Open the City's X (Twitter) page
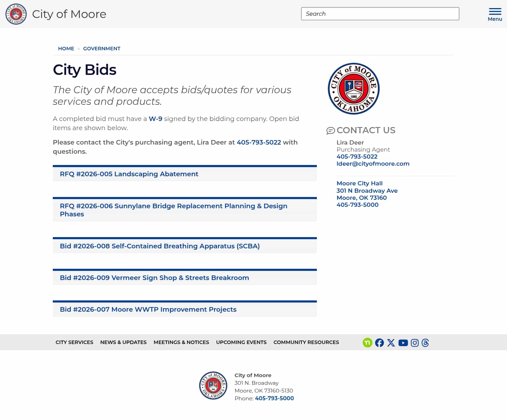This screenshot has width=507, height=420. click(x=391, y=342)
